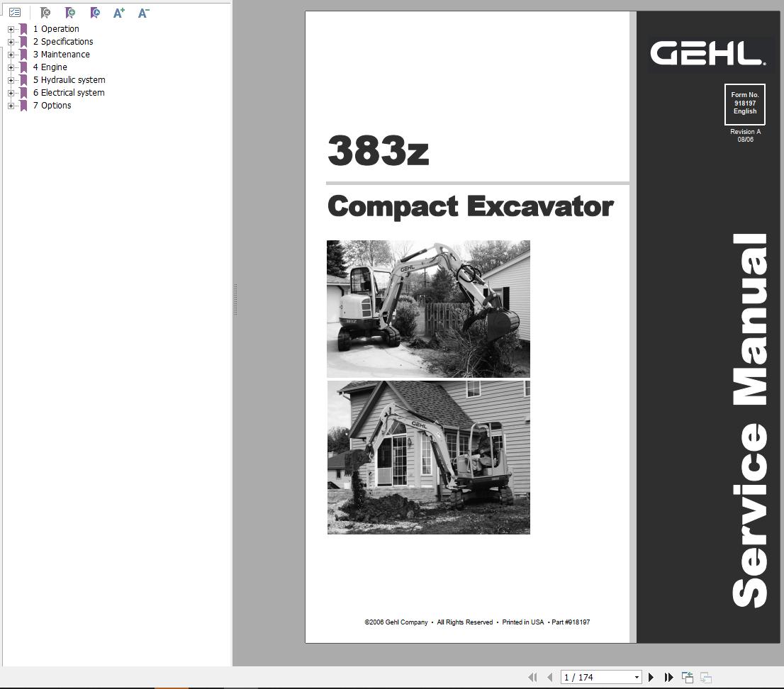Click the go-to bookmark arrow icon

pos(94,13)
